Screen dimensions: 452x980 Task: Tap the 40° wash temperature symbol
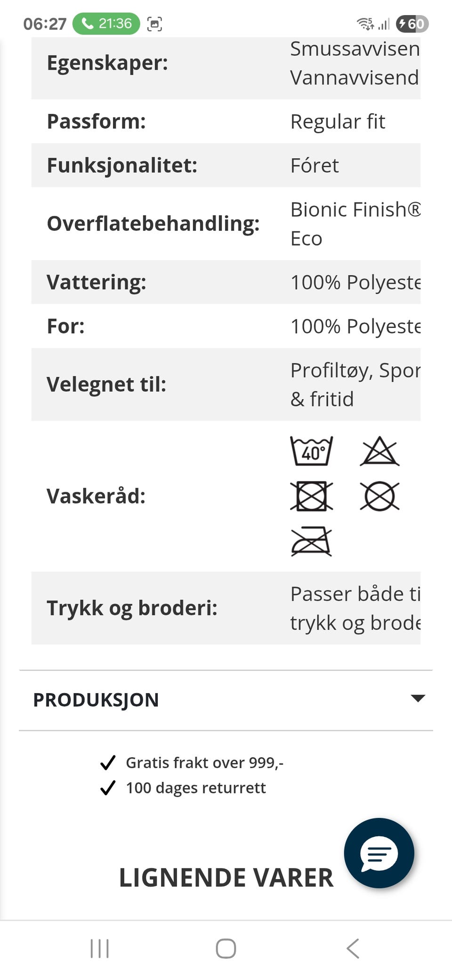point(311,451)
